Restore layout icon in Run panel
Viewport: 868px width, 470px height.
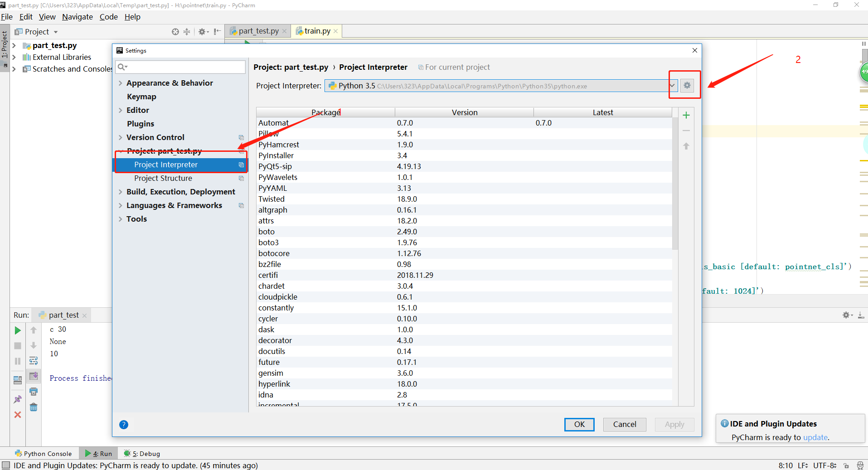point(18,380)
